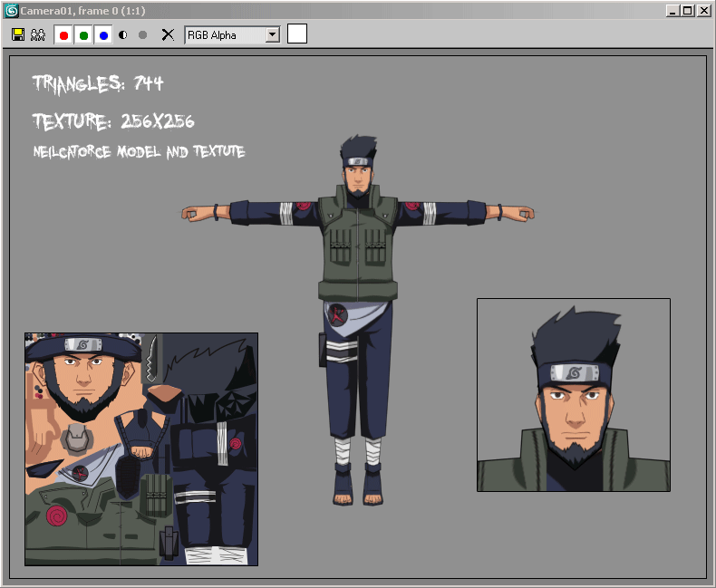Click the UV texture map thumbnail

(141, 449)
